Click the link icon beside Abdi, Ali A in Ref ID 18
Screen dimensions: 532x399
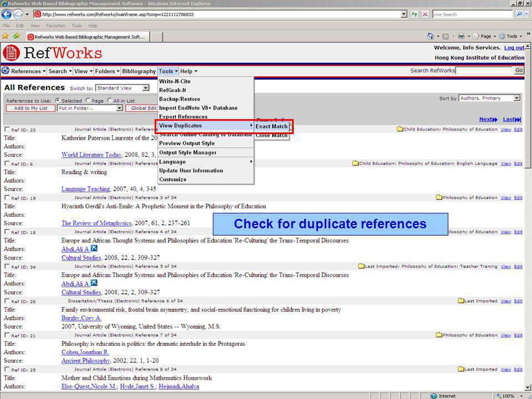pyautogui.click(x=94, y=249)
